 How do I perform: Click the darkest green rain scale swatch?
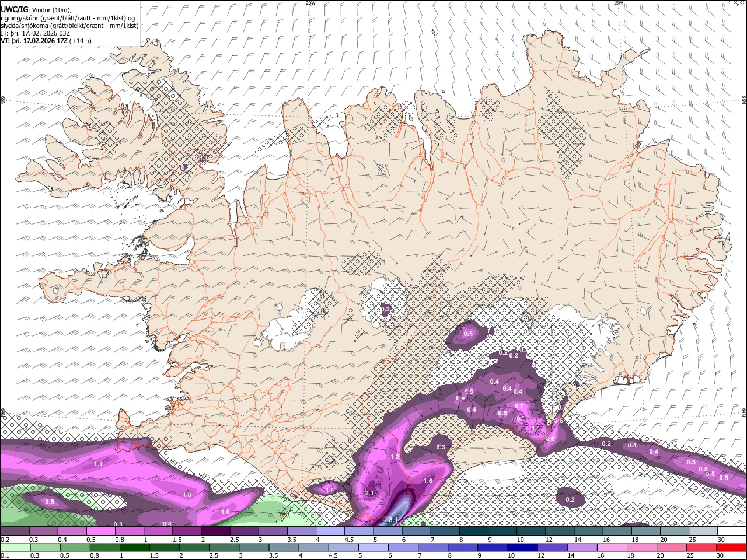click(134, 547)
